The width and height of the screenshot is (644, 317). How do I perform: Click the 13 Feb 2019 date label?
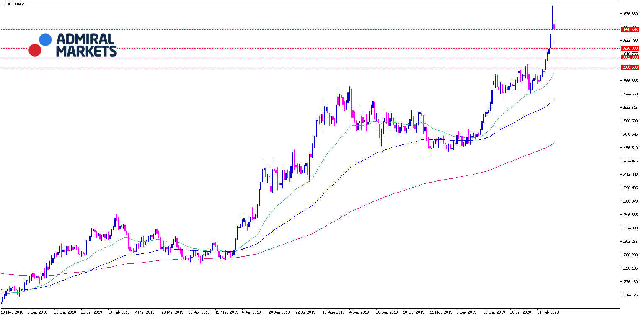click(118, 312)
